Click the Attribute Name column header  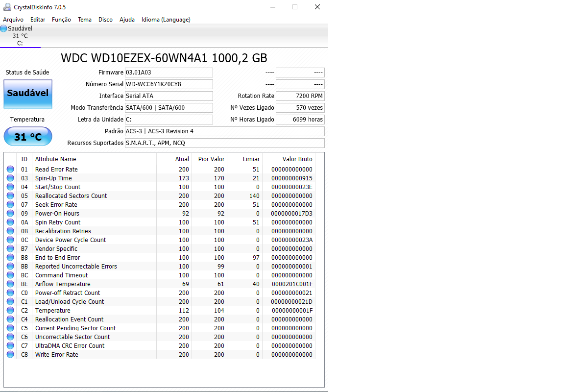(x=56, y=159)
